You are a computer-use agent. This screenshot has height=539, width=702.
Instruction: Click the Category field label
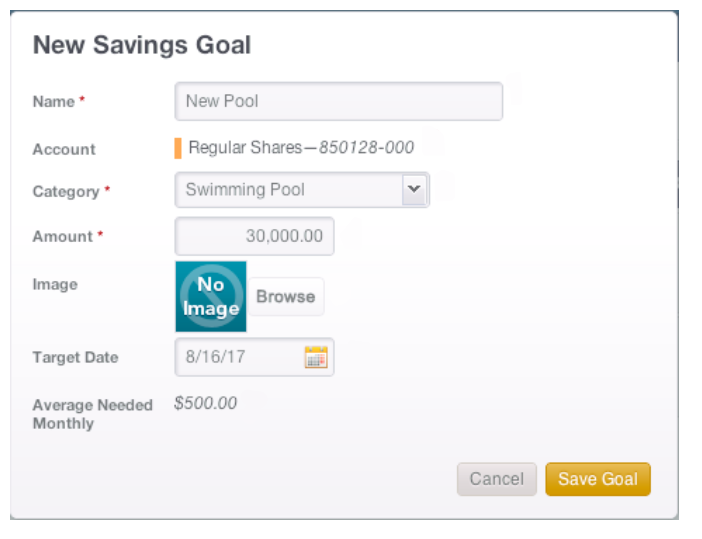pyautogui.click(x=66, y=192)
